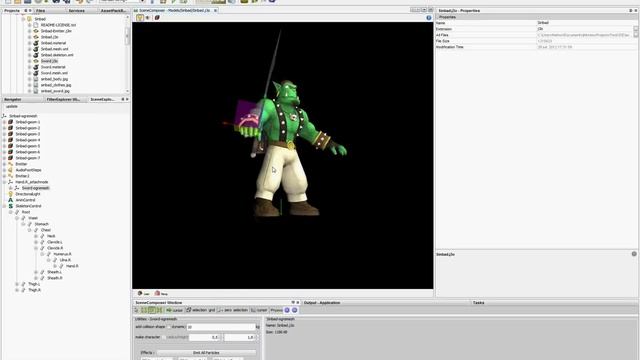Click the geometry cube icon of Sinbad-geom-3
Screen dimensions: 640x360
pyautogui.click(x=11, y=134)
